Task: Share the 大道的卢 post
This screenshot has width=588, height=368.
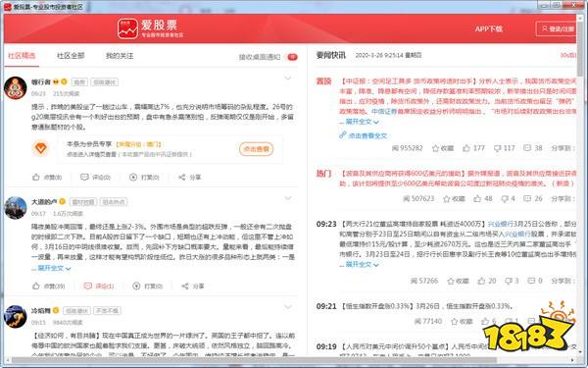Action: coord(193,287)
